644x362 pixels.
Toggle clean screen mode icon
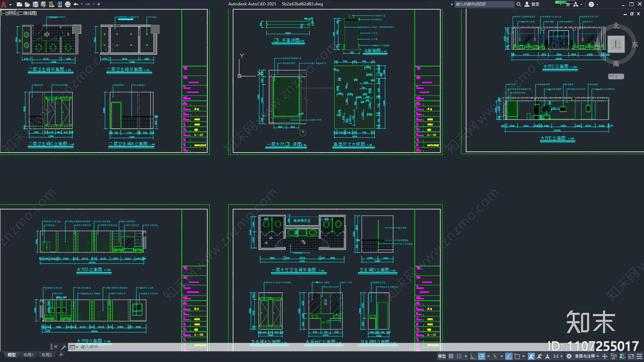pos(631,356)
